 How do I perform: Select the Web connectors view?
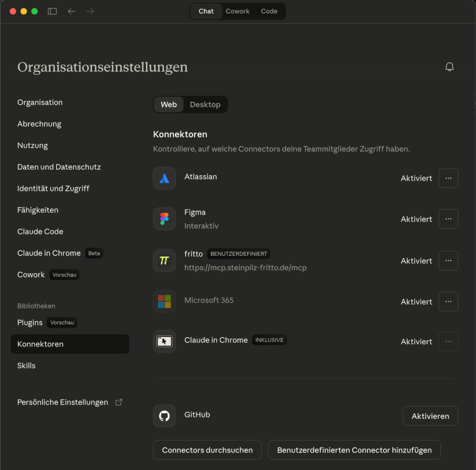click(168, 104)
